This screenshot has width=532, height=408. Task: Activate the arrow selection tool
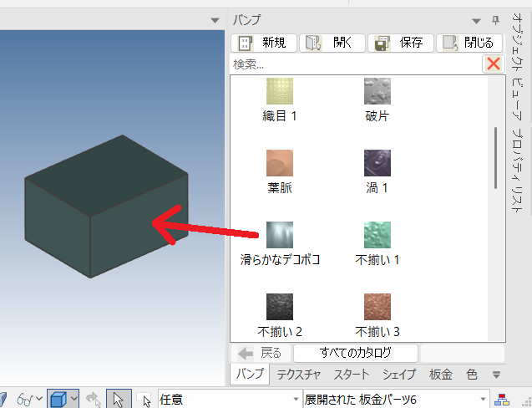click(x=119, y=399)
